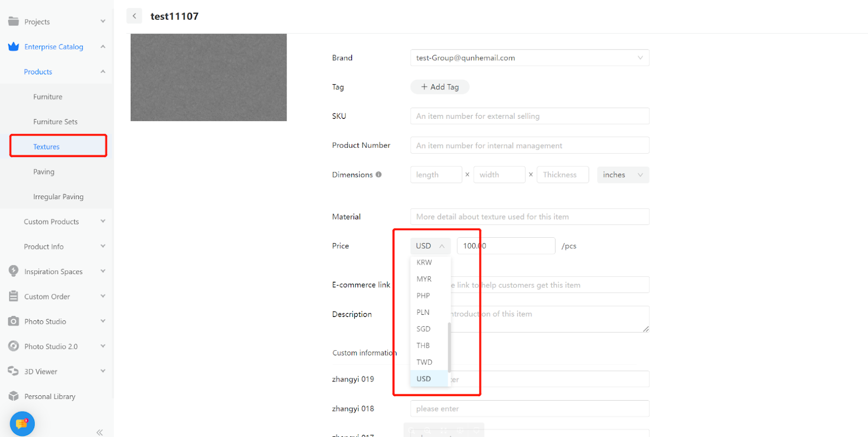Expand the Custom Order chevron
This screenshot has height=437, width=868.
point(103,296)
